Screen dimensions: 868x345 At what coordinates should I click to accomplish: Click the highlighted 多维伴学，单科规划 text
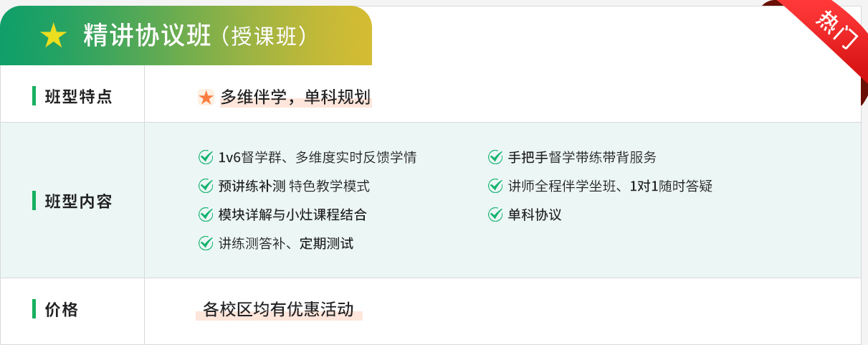click(x=295, y=97)
